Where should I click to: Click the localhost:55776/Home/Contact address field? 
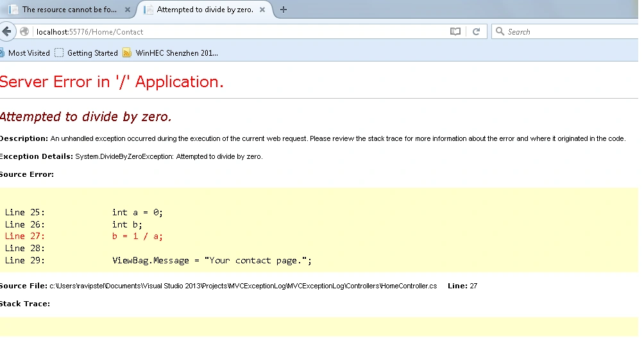click(242, 31)
